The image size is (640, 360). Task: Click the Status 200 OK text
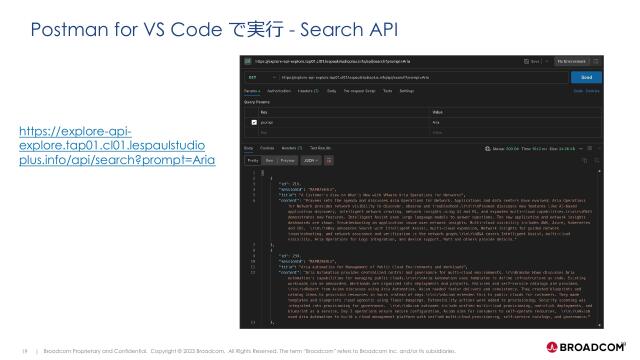(x=506, y=149)
